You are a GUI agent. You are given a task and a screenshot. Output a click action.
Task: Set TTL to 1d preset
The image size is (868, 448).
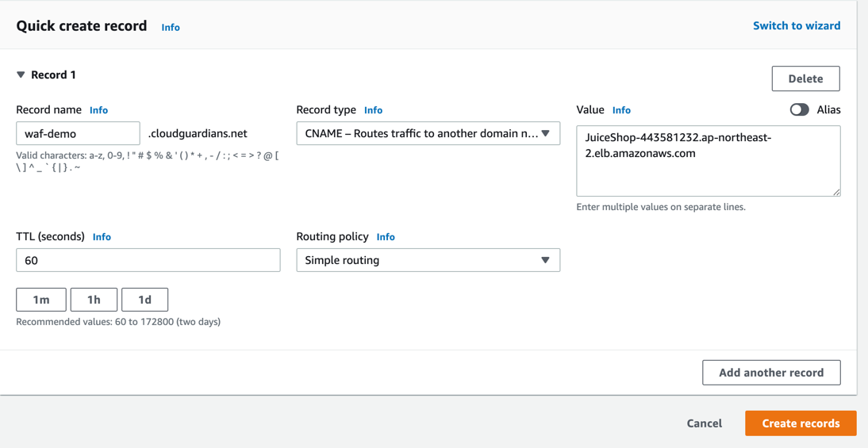(x=144, y=300)
